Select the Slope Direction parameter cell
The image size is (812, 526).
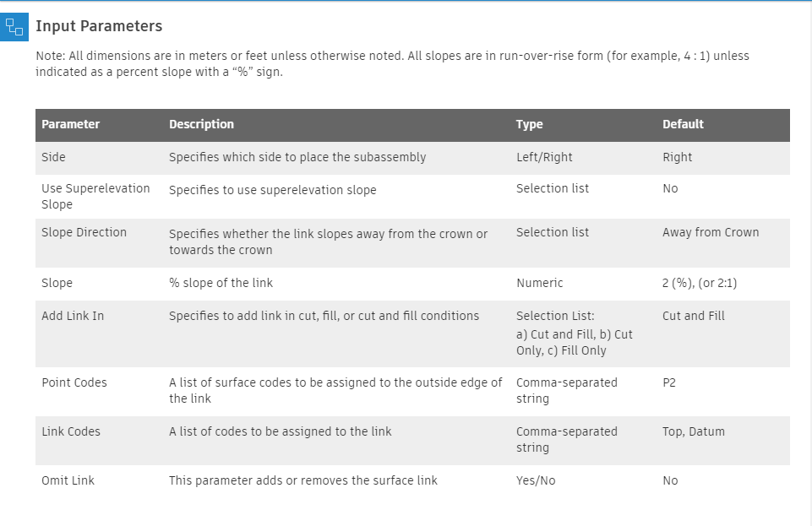[x=84, y=232]
